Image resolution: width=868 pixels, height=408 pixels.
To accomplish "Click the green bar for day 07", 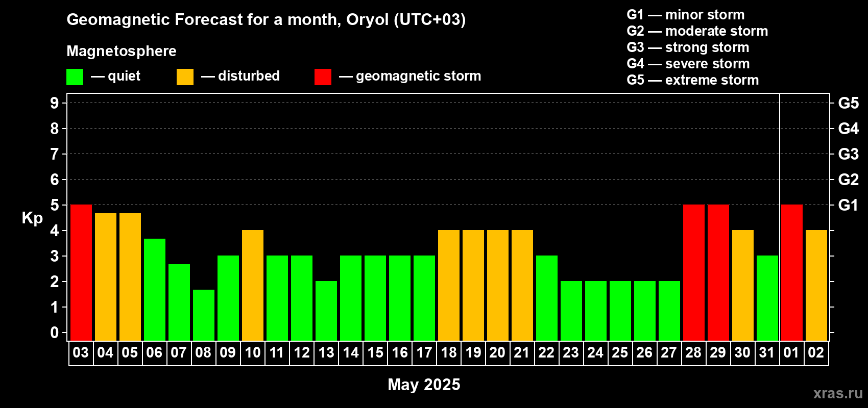I will 179,302.
